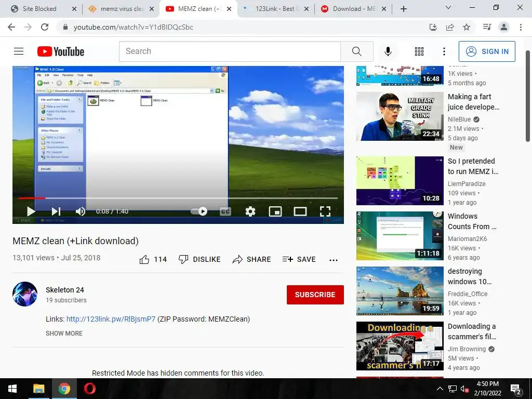532x399 pixels.
Task: Open the destroying windows 10 video title
Action: (x=470, y=276)
